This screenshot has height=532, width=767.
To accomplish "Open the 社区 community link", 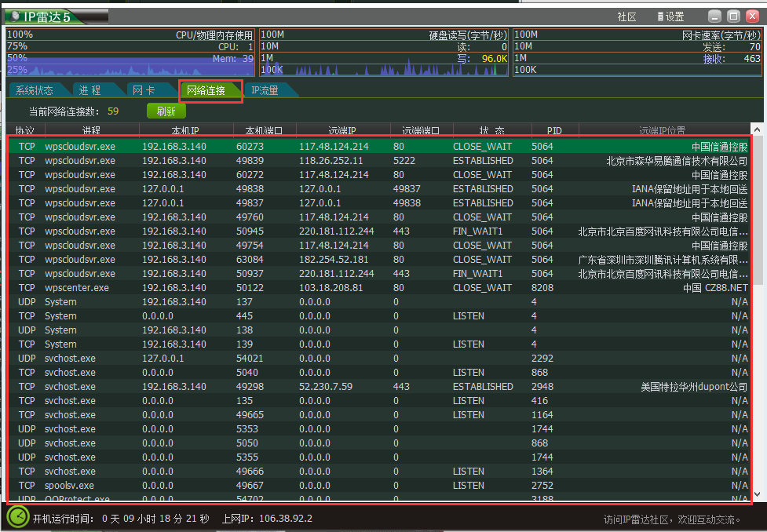I will 626,16.
